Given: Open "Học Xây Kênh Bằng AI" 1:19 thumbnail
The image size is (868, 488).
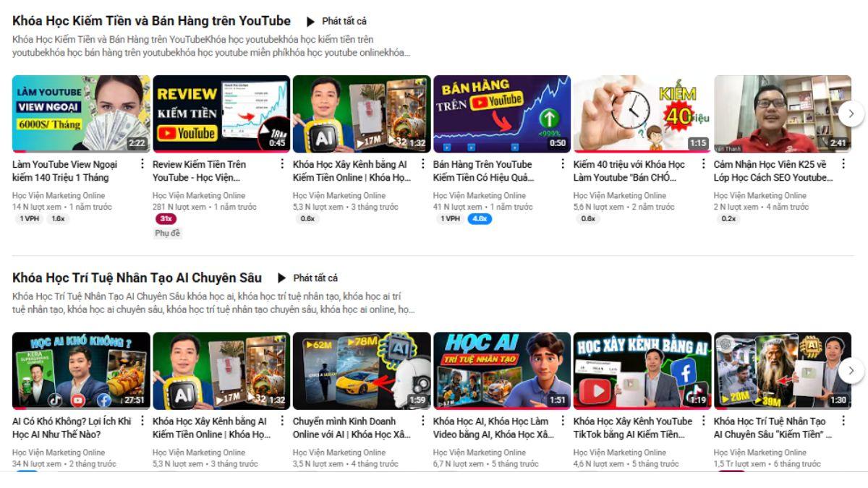Looking at the screenshot, I should [x=642, y=370].
